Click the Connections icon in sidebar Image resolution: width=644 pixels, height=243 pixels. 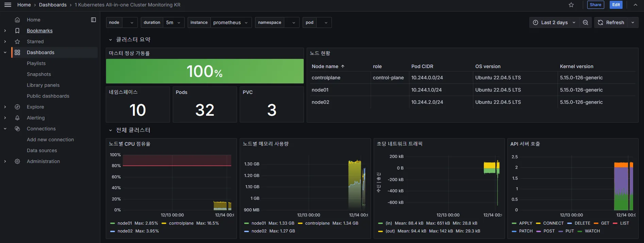(17, 129)
